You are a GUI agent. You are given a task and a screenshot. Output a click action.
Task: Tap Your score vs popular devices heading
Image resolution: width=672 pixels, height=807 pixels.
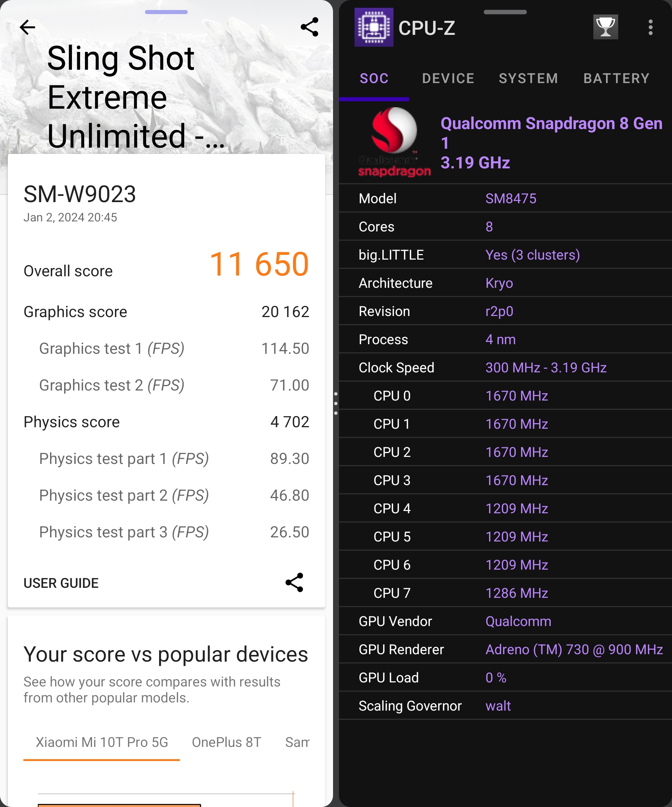(x=166, y=654)
